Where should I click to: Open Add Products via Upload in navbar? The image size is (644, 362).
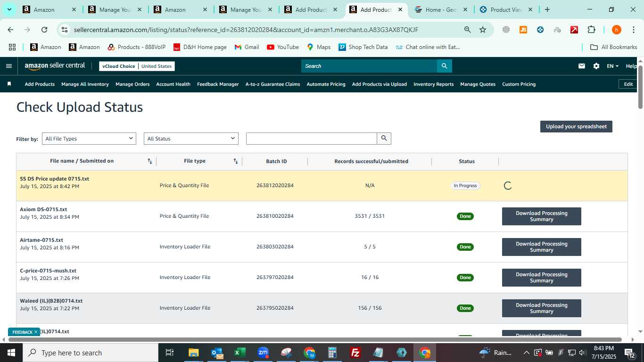(380, 84)
